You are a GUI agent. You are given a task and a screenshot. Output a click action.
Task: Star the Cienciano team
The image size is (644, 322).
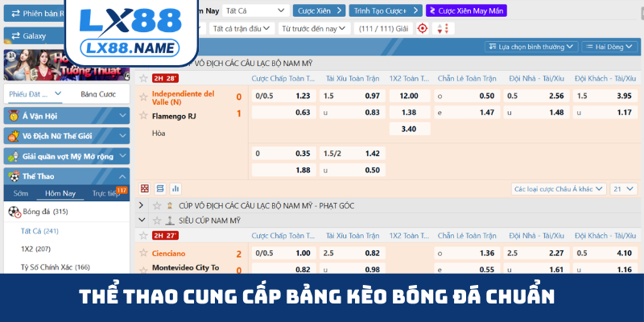point(143,253)
